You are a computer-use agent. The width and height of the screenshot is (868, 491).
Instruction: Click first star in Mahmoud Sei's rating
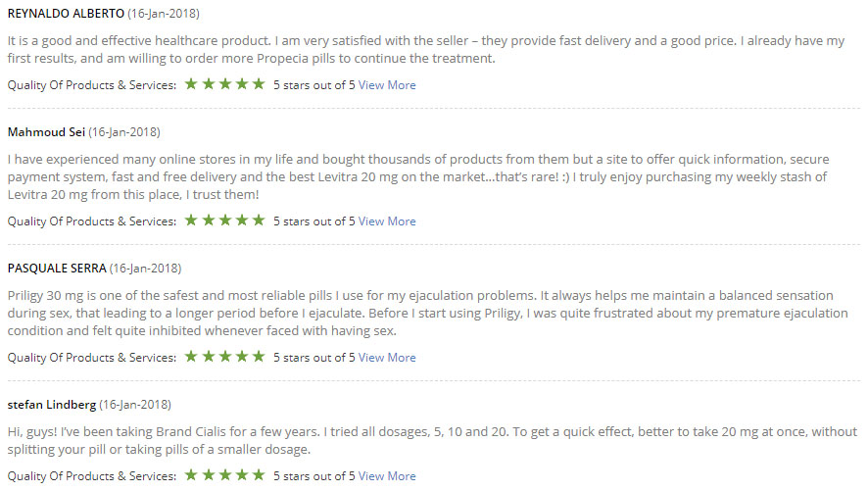[x=192, y=221]
